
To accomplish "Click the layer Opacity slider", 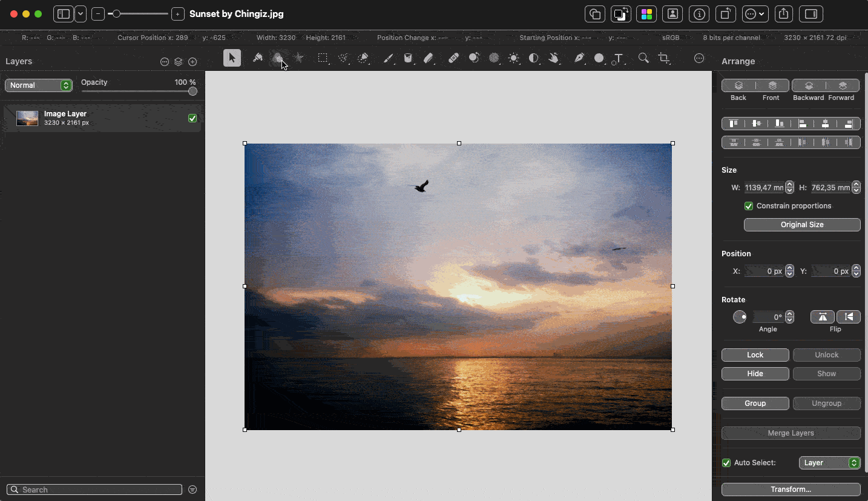I will coord(139,91).
